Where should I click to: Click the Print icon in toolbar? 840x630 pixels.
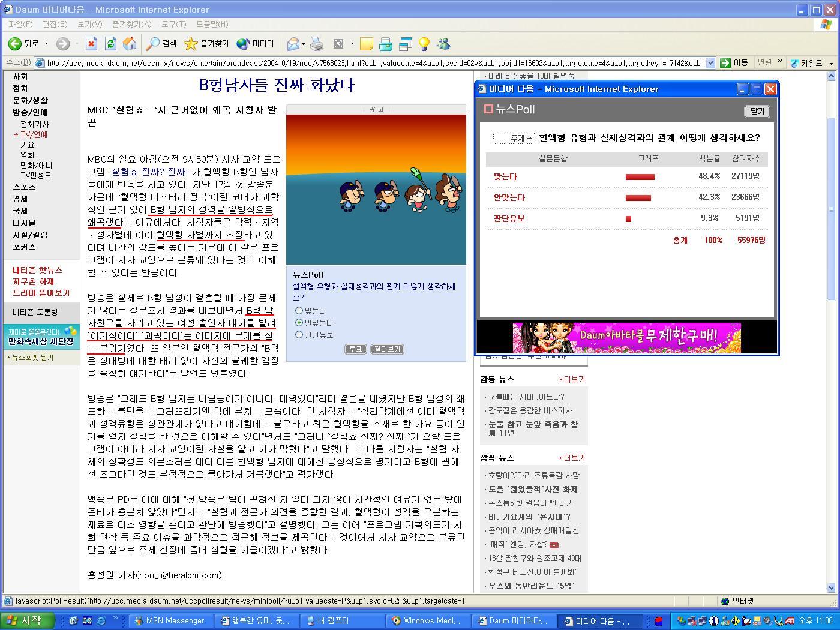pos(317,43)
